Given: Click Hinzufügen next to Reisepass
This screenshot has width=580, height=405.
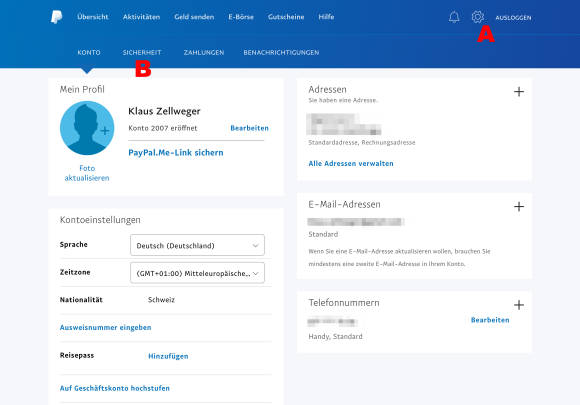Looking at the screenshot, I should [x=168, y=356].
